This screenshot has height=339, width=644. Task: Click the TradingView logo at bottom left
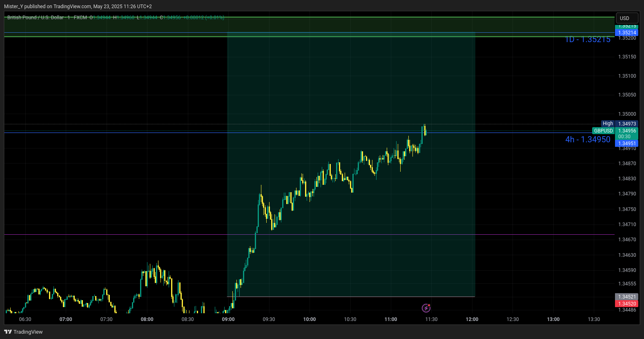point(23,332)
